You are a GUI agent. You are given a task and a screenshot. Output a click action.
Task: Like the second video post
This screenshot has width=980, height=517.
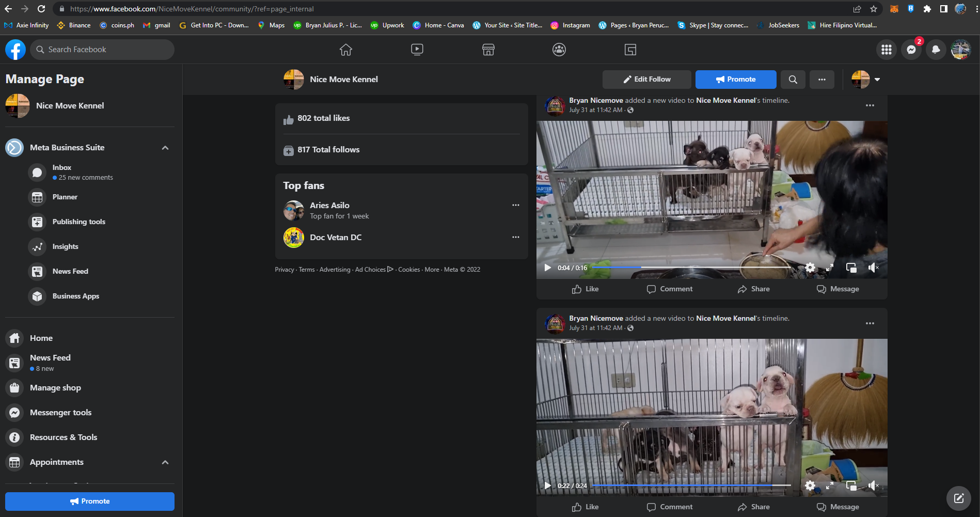click(x=585, y=507)
